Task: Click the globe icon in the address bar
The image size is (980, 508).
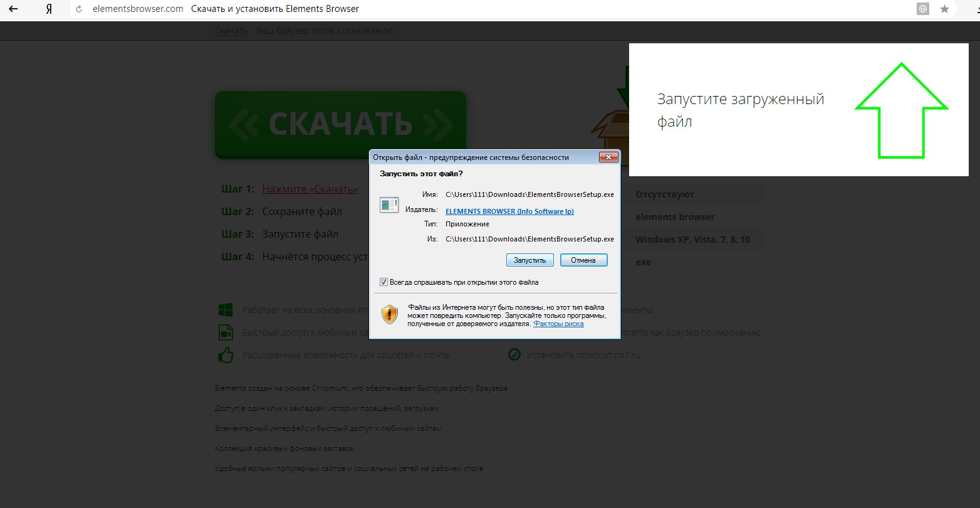Action: point(922,9)
